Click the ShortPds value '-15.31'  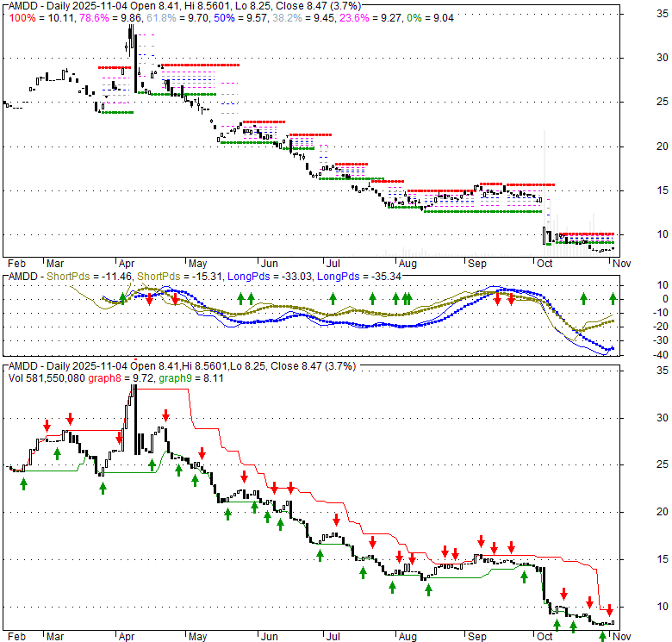pos(207,277)
